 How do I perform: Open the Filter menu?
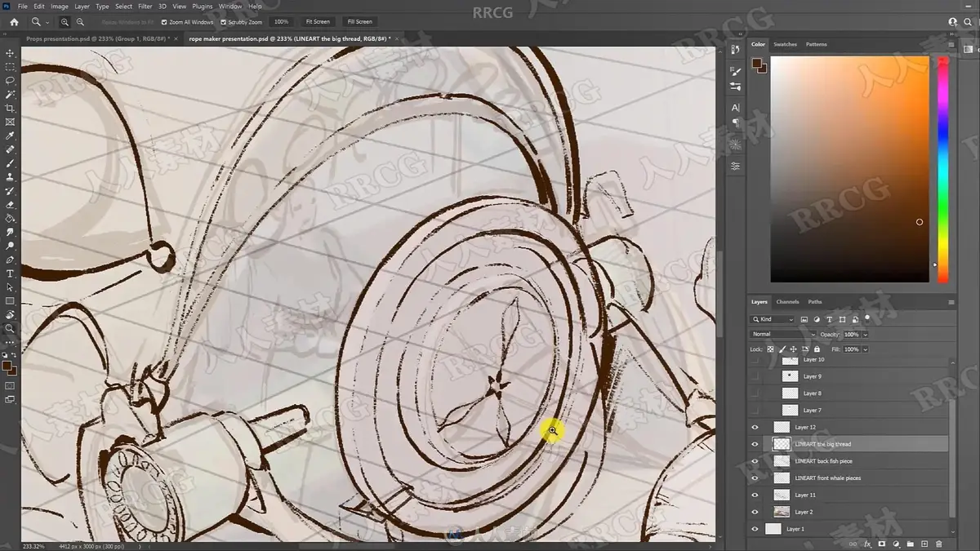(145, 7)
